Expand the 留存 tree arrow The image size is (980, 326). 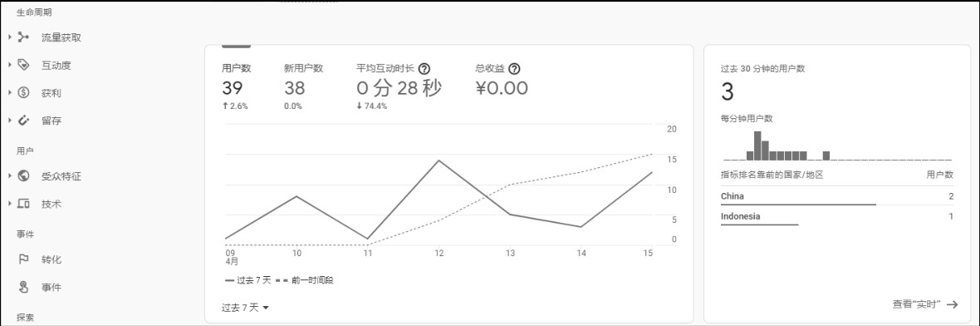10,120
